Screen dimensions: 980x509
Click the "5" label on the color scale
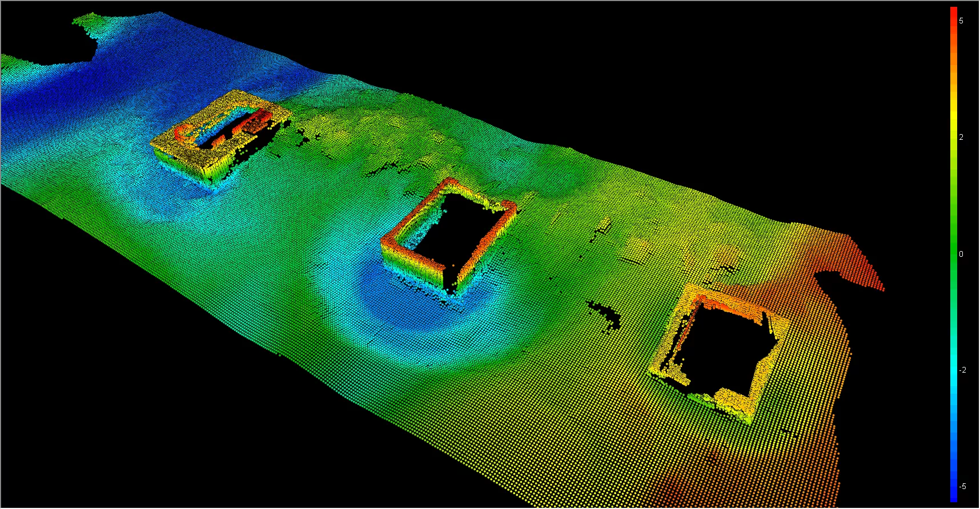(x=961, y=21)
